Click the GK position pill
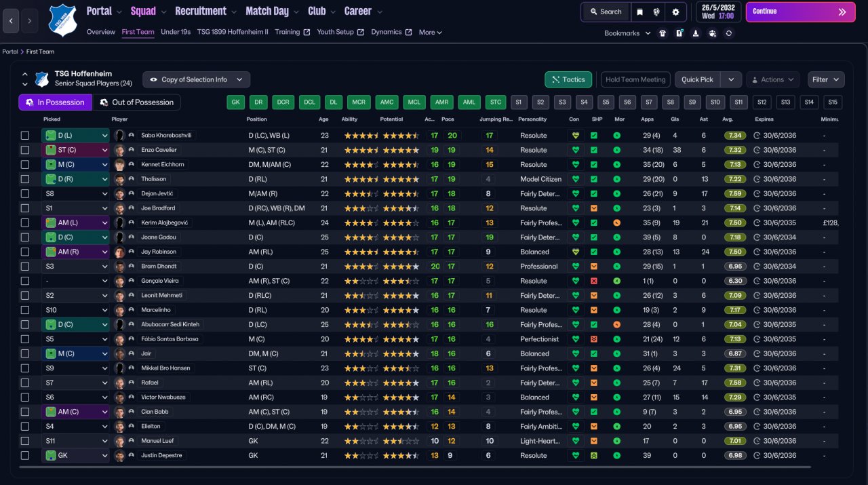 [235, 102]
